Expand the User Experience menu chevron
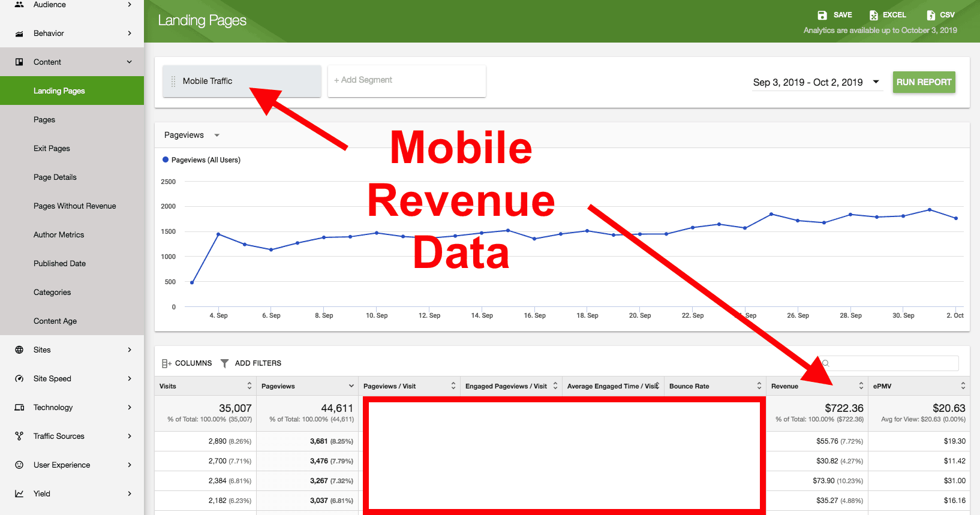This screenshot has height=515, width=980. [130, 465]
